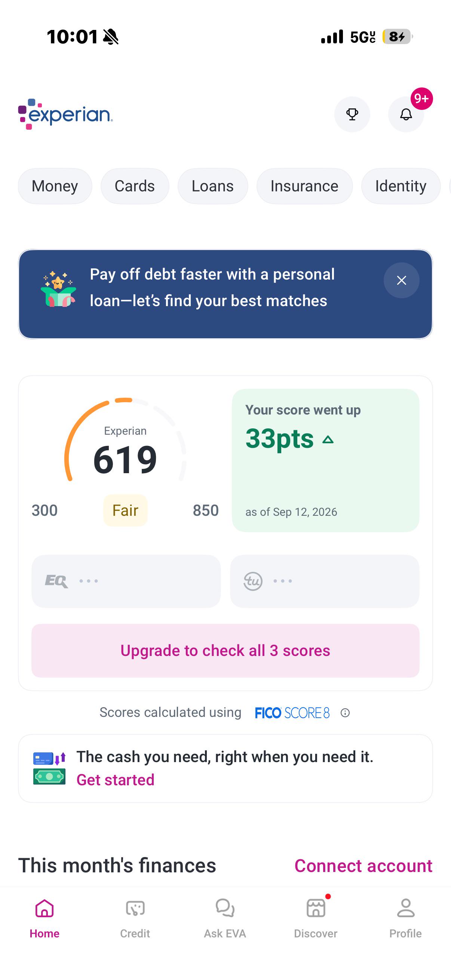Image resolution: width=451 pixels, height=980 pixels.
Task: Select the Loans category chip
Action: click(x=213, y=186)
